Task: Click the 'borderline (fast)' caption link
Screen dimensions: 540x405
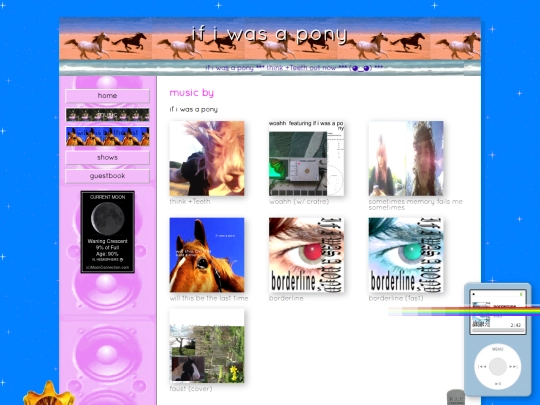Action: 396,298
